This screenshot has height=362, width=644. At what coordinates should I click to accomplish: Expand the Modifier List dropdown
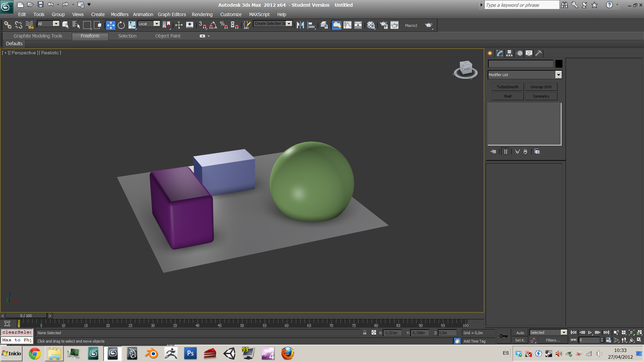coord(558,75)
